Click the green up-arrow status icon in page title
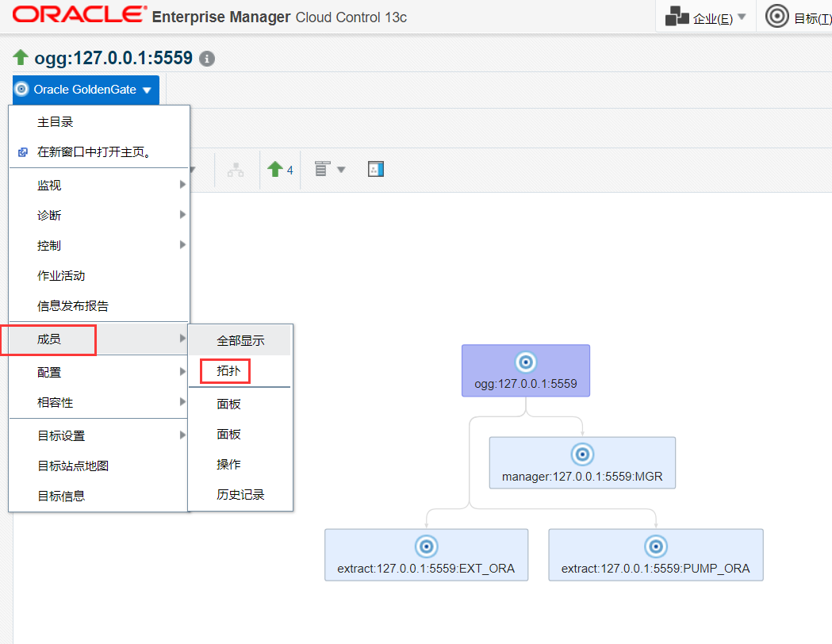 coord(21,57)
